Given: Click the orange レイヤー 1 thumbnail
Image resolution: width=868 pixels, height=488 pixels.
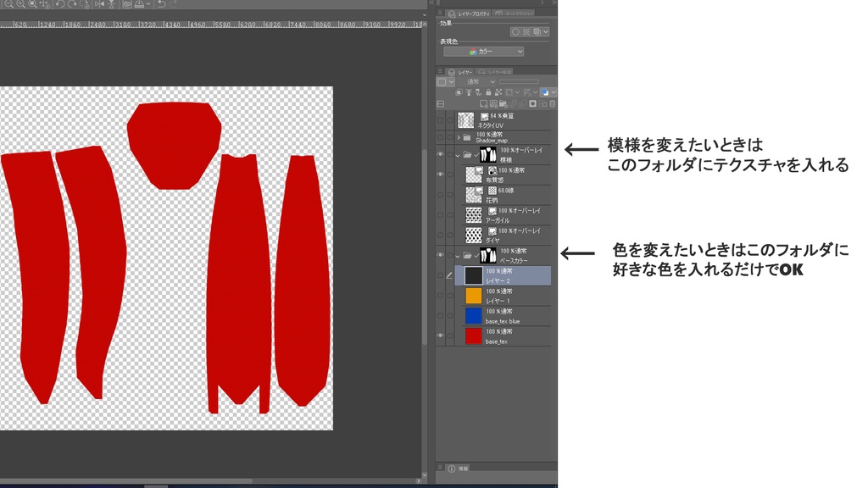Looking at the screenshot, I should tap(473, 296).
